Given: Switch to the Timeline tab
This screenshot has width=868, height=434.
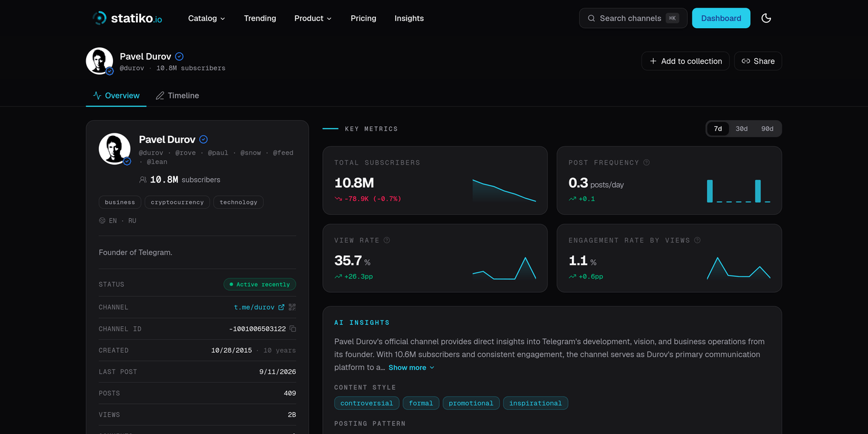Looking at the screenshot, I should (x=177, y=96).
